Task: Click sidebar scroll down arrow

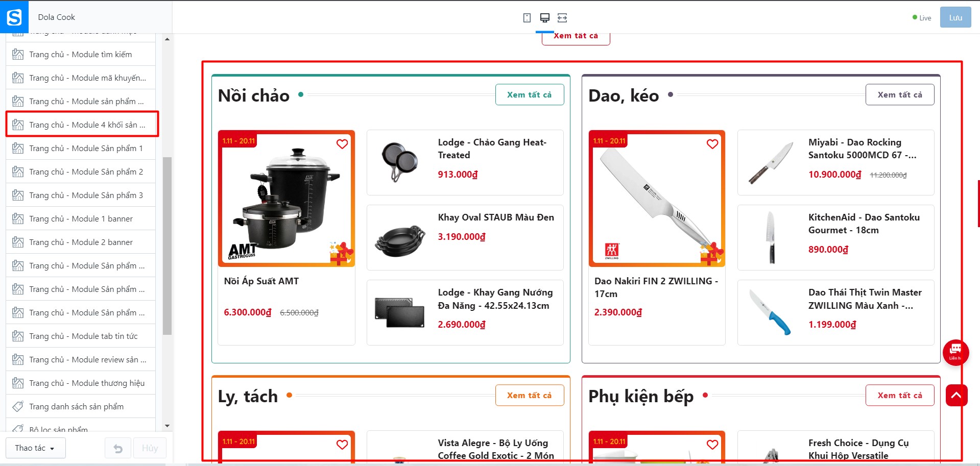Action: [x=167, y=426]
